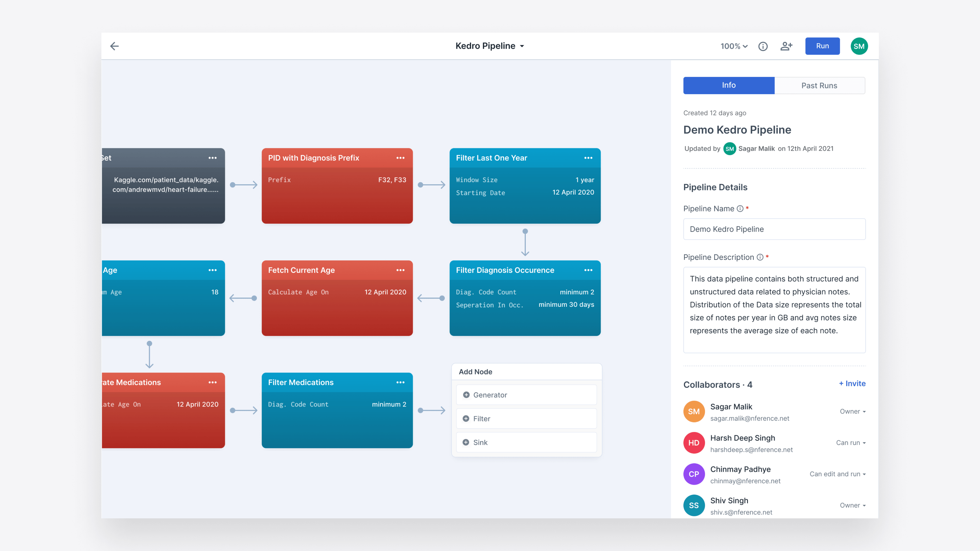This screenshot has width=980, height=551.
Task: Click the Pipeline Name info tooltip icon
Action: coord(740,208)
